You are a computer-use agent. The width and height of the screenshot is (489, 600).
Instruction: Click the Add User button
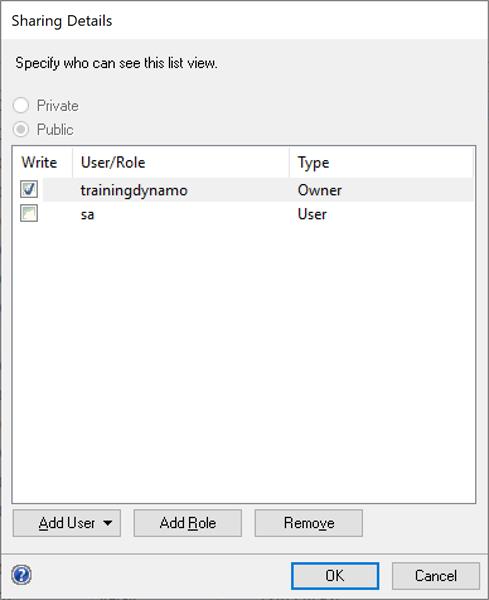click(67, 523)
